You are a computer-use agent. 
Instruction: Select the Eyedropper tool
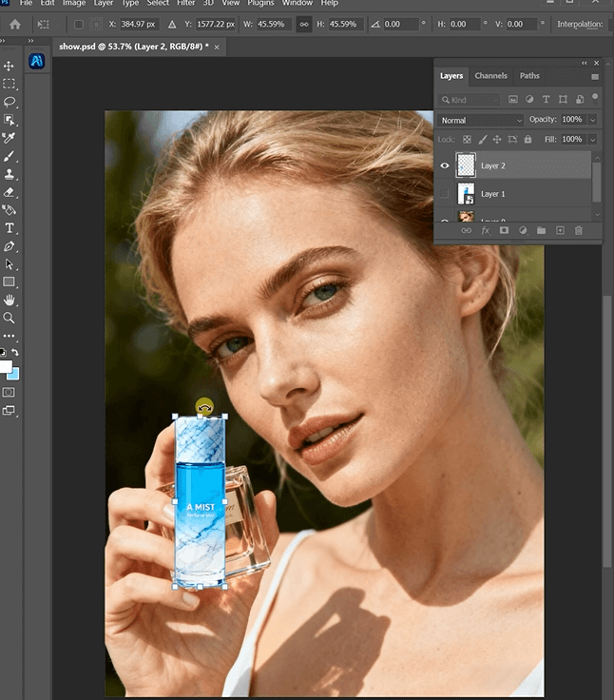pos(10,138)
